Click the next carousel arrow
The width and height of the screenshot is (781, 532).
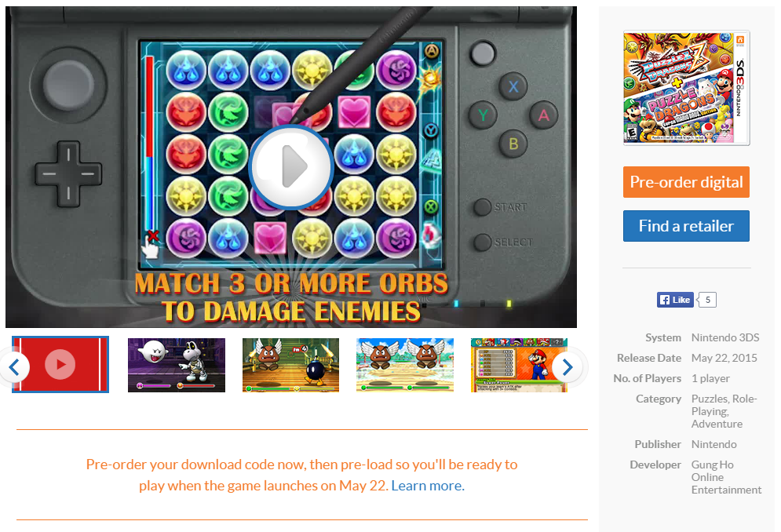[568, 367]
